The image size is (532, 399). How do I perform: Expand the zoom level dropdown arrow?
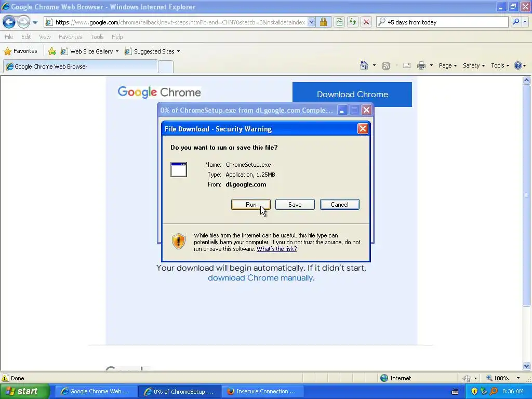coord(518,378)
